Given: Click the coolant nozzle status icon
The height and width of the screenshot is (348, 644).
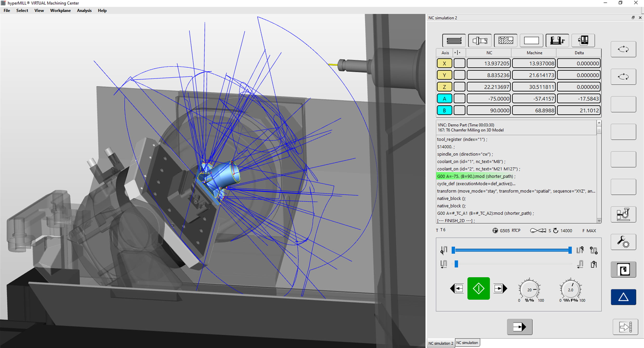Looking at the screenshot, I should click(x=538, y=230).
